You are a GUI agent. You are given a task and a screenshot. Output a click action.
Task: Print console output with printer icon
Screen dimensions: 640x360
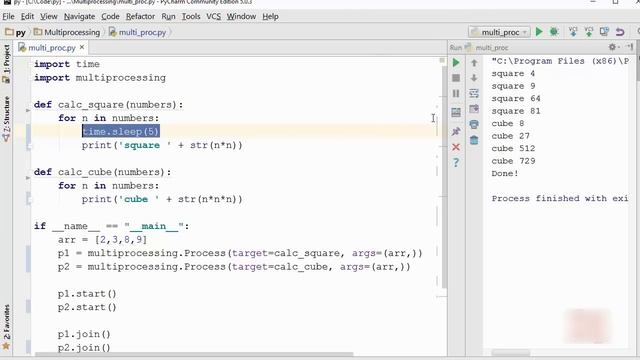[x=474, y=124]
